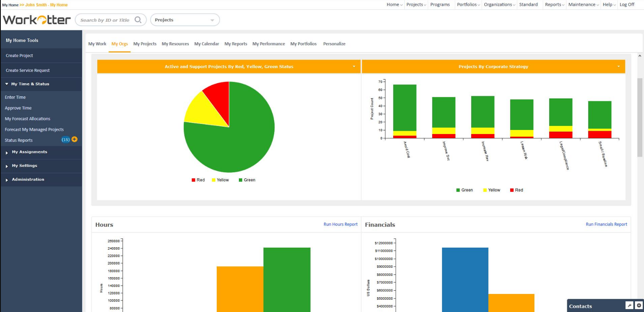
Task: Open the pie chart panel header arrow
Action: coord(354,66)
